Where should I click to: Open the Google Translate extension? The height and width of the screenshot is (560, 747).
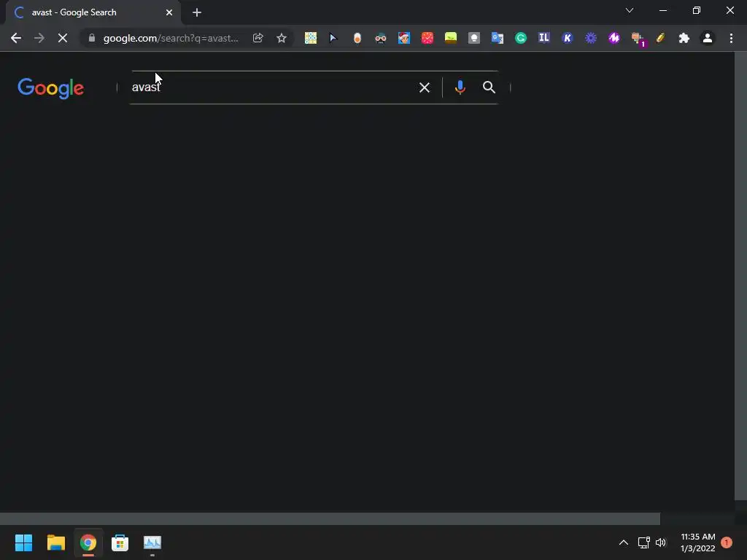pos(498,38)
